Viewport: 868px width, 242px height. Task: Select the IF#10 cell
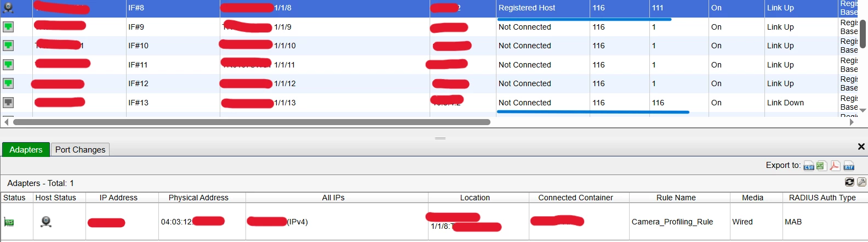click(x=173, y=46)
